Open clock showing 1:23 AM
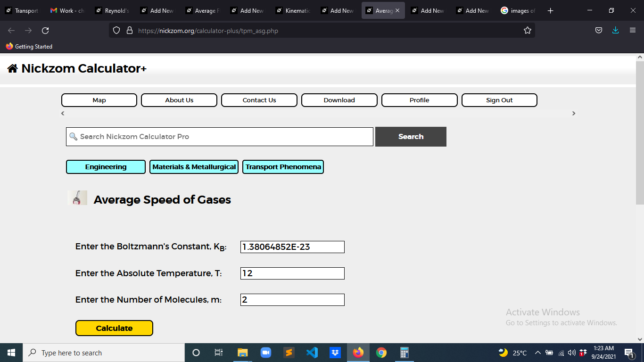 pyautogui.click(x=603, y=353)
